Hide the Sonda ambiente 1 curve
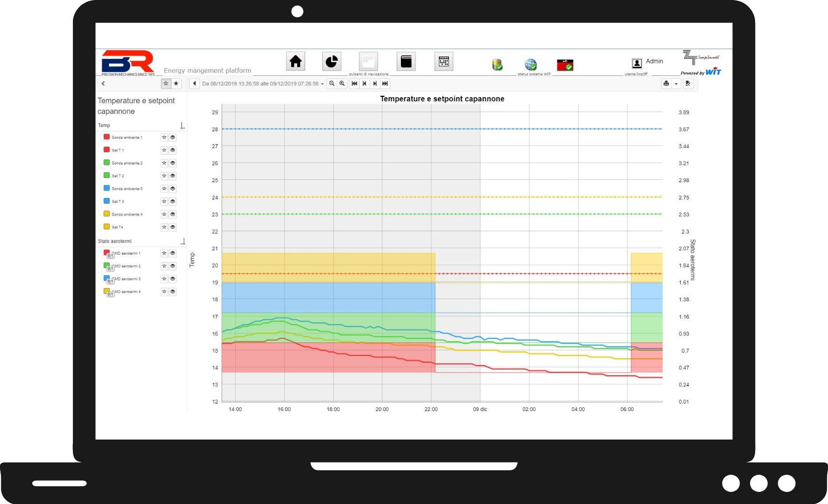 pyautogui.click(x=173, y=137)
